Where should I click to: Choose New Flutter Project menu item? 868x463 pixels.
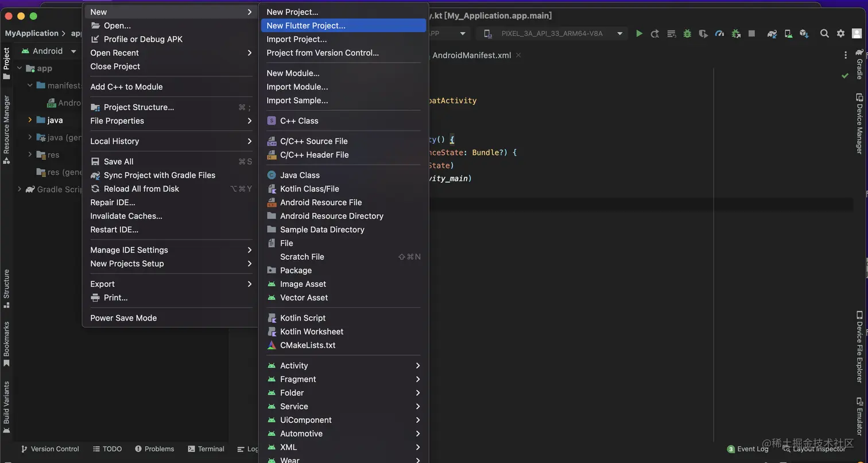(x=344, y=26)
